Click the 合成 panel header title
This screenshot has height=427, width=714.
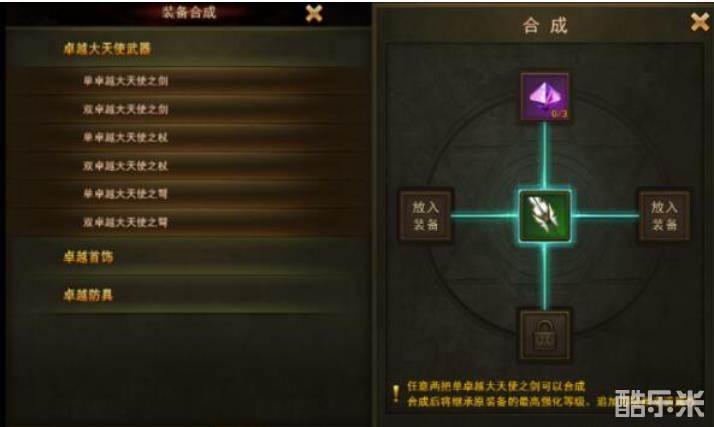pyautogui.click(x=545, y=25)
